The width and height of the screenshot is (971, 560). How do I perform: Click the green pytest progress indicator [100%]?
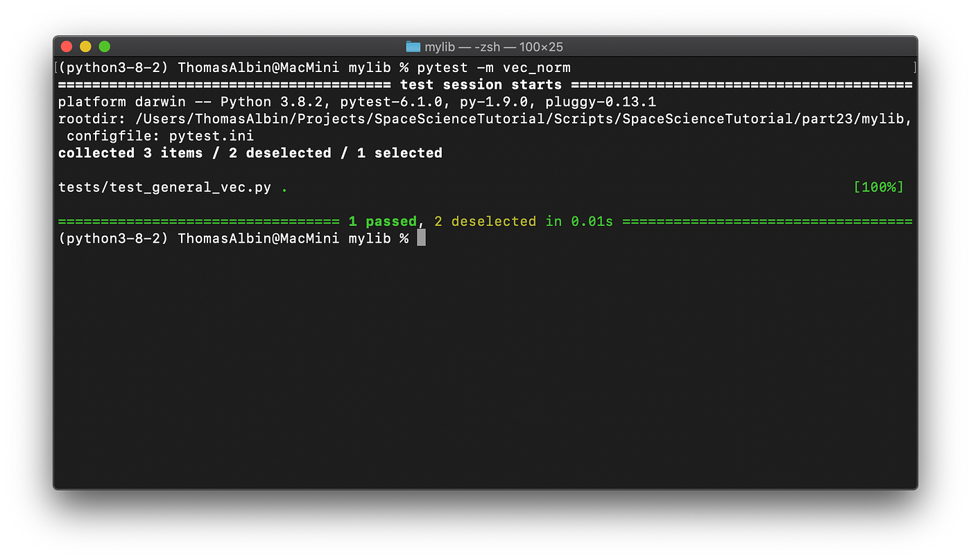coord(878,186)
